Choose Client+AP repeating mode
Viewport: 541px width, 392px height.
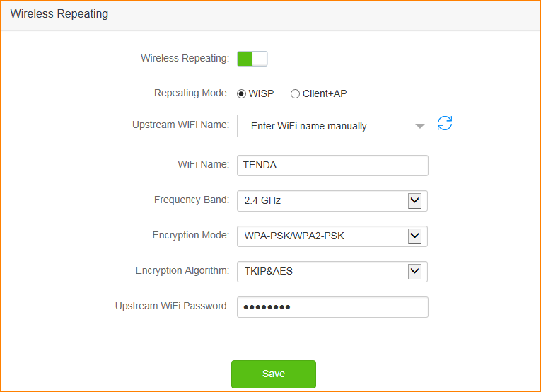point(296,93)
